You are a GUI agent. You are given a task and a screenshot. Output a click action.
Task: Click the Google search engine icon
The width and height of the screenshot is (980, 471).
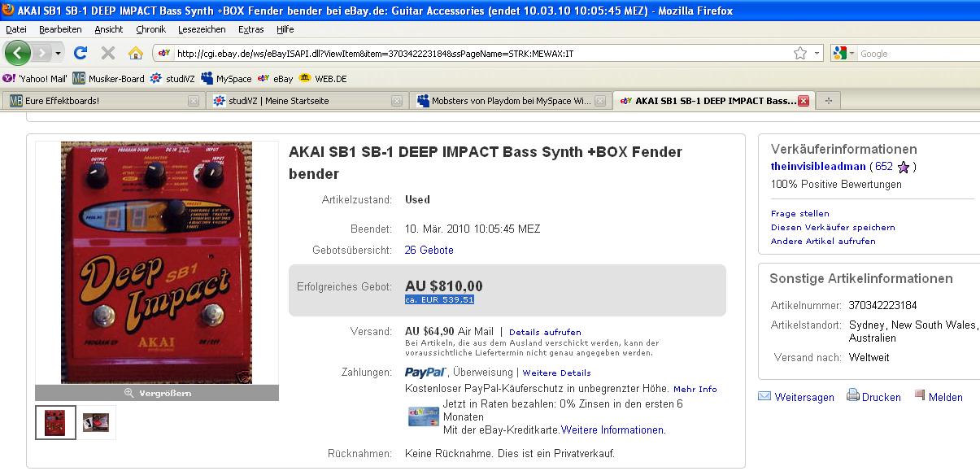(x=839, y=54)
